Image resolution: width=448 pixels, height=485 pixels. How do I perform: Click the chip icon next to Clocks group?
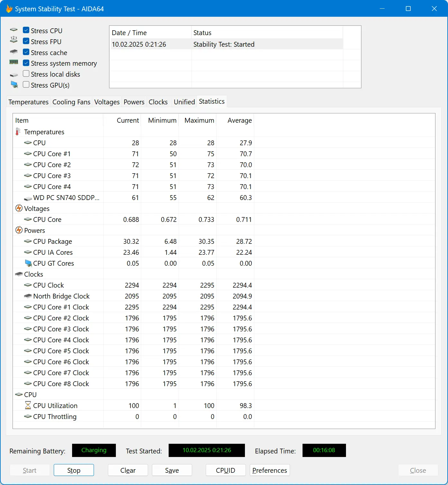(19, 274)
